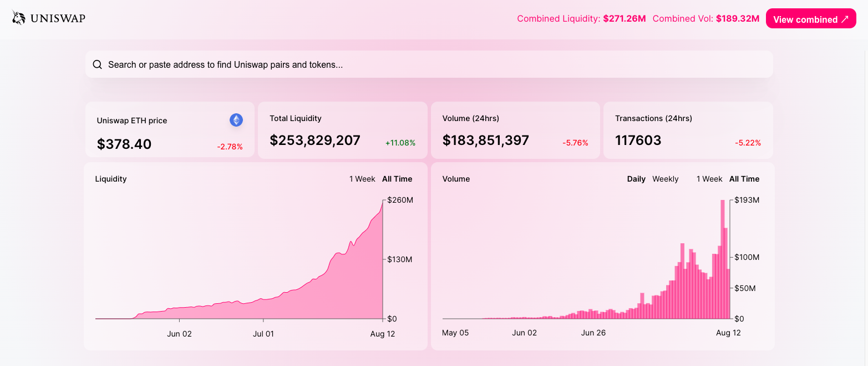Click the arrow icon on View combined button
Screen dimensions: 868x366
[845, 19]
